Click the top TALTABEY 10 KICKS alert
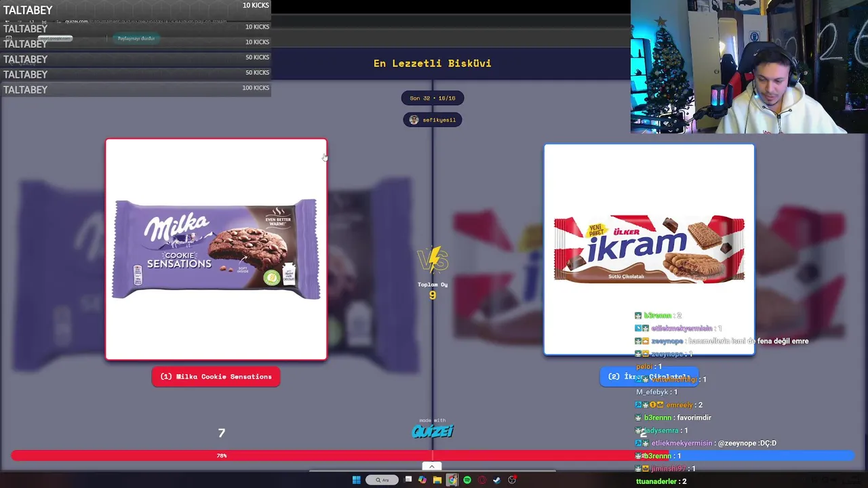The height and width of the screenshot is (488, 868). click(x=136, y=9)
